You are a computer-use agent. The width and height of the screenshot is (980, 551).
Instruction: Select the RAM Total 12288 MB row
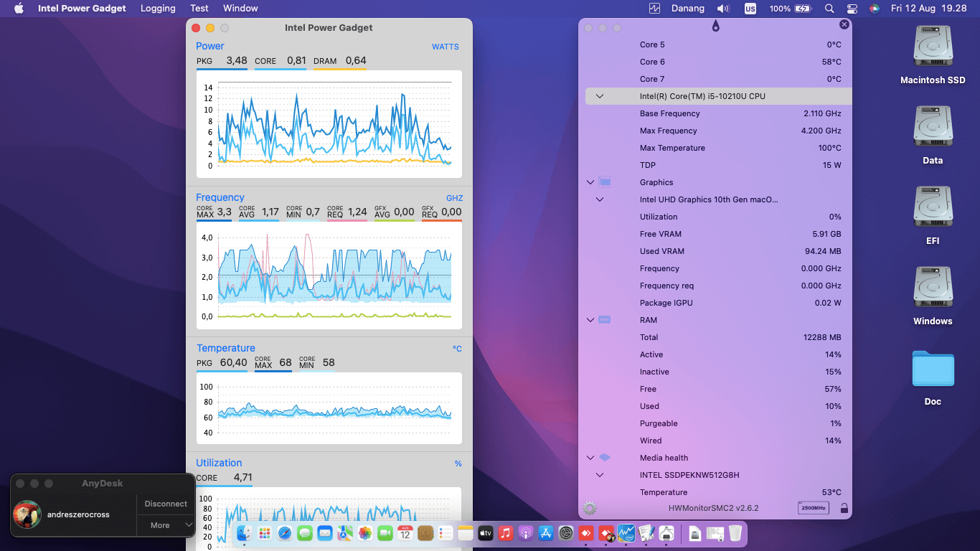point(718,337)
